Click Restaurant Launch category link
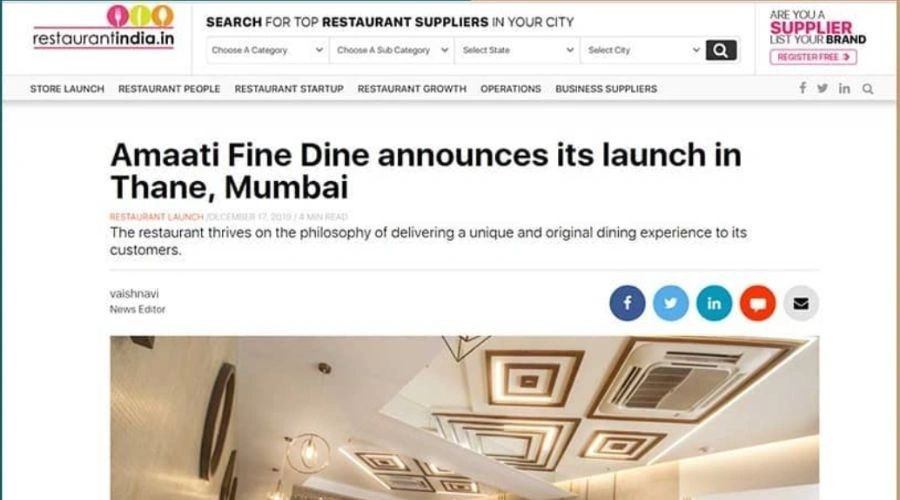 tap(157, 217)
